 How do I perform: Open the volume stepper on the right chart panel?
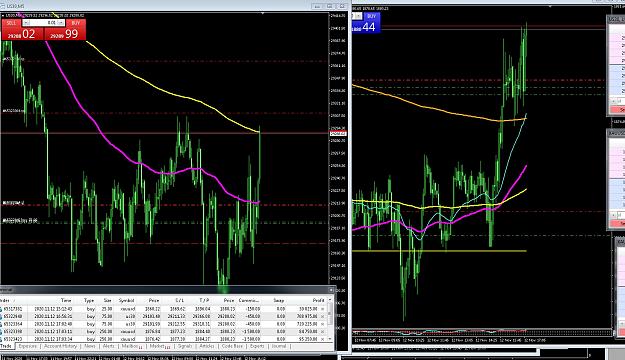[358, 16]
